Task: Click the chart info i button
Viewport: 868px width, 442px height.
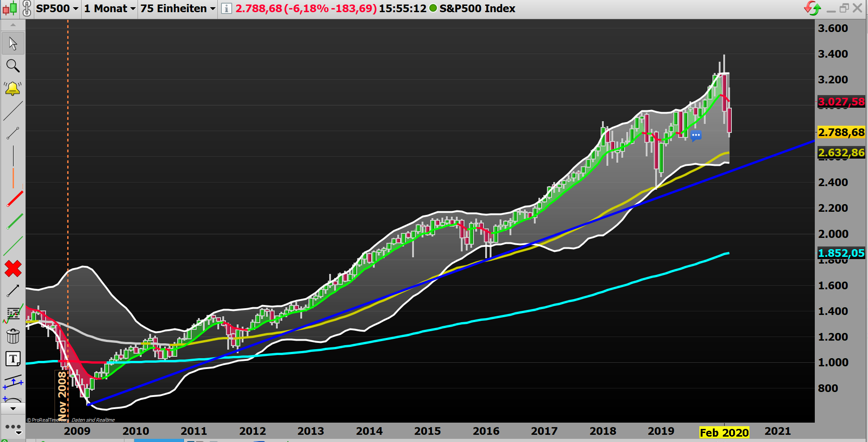Action: [226, 8]
